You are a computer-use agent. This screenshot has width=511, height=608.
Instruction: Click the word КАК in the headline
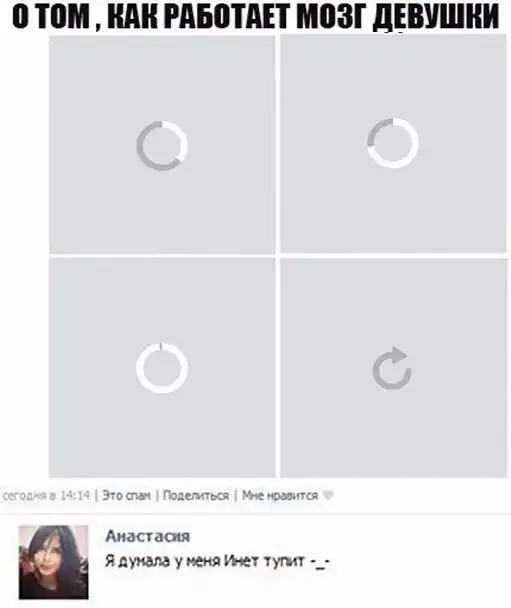coord(131,17)
